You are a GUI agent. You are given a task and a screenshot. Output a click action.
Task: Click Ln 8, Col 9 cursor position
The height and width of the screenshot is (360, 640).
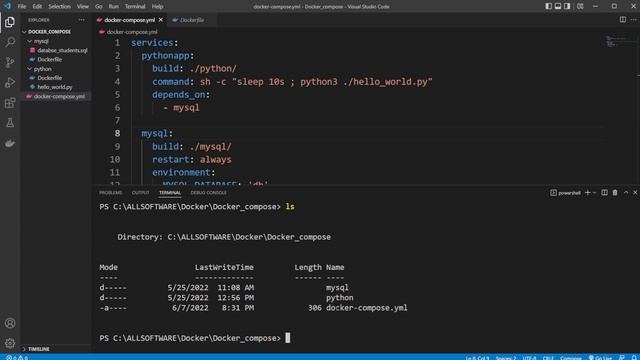click(x=477, y=358)
